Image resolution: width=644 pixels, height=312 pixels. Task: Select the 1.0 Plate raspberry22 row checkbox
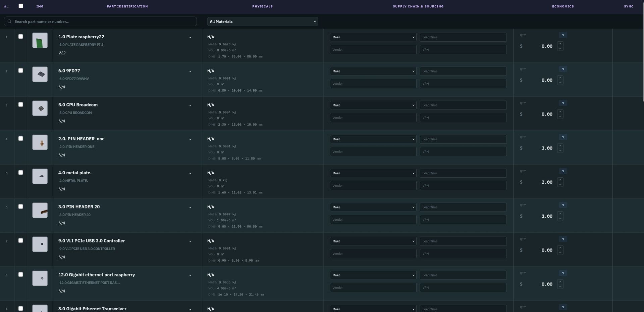(20, 37)
